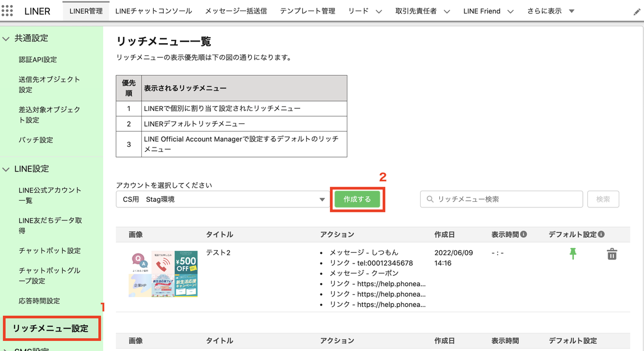Select the 取引先責任者 tab
644x351 pixels.
pyautogui.click(x=416, y=11)
